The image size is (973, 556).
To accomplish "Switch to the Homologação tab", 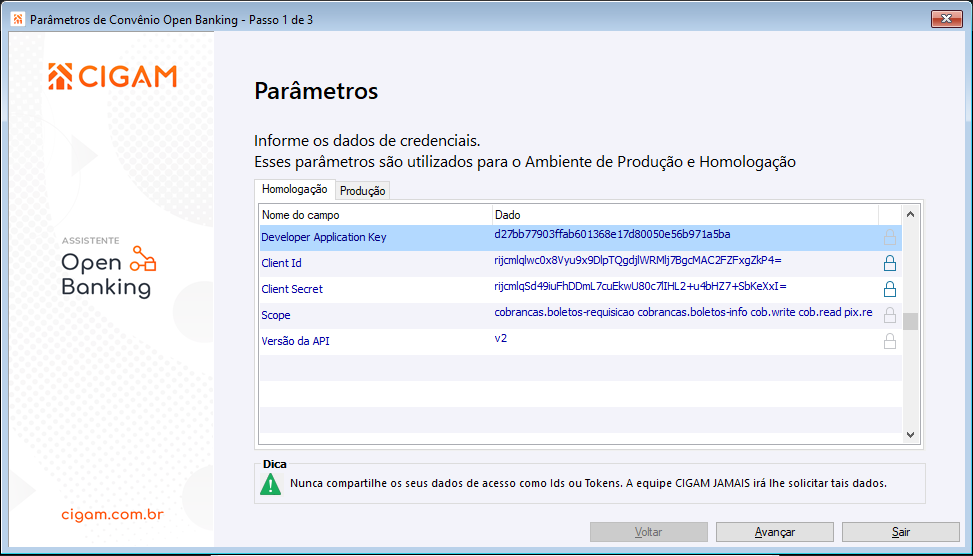I will click(295, 189).
